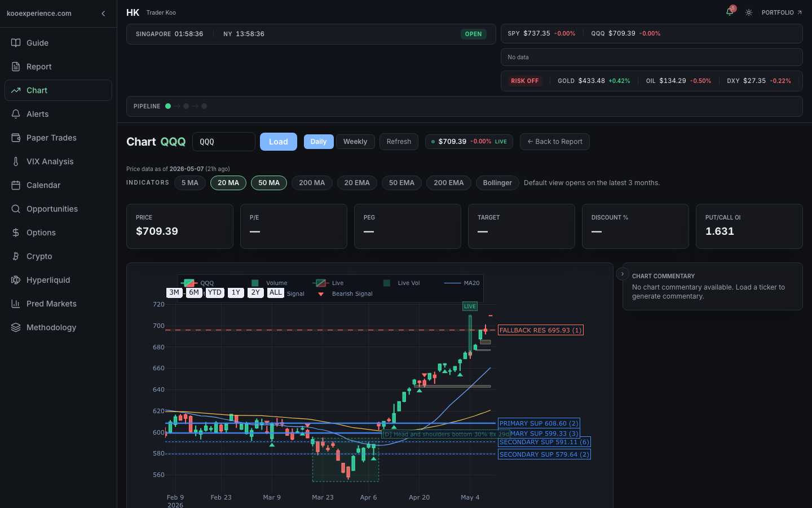Select the YTD range button
This screenshot has height=508, width=812.
pyautogui.click(x=215, y=292)
